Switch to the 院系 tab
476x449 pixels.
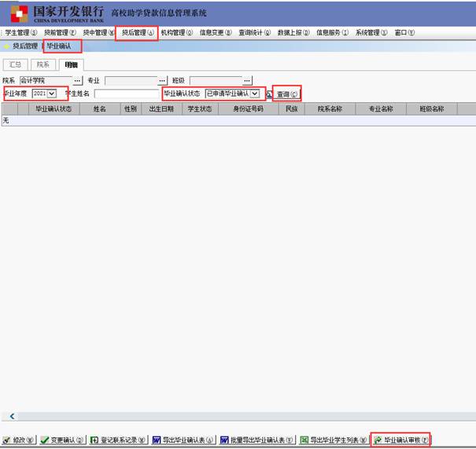pos(43,64)
